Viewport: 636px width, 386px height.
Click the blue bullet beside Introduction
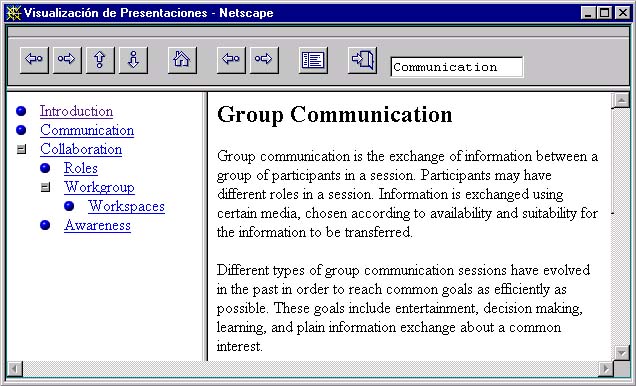(x=21, y=111)
